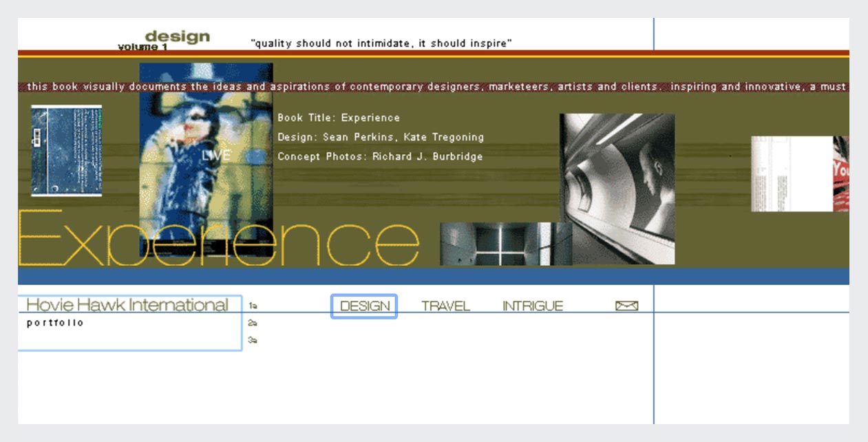Open the DESIGN section
Image resolution: width=868 pixels, height=442 pixels.
click(x=365, y=306)
